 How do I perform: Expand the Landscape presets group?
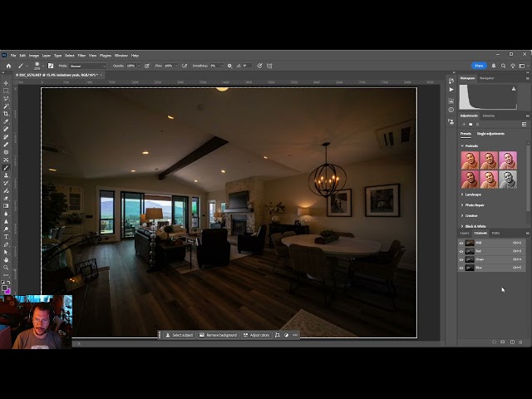462,195
